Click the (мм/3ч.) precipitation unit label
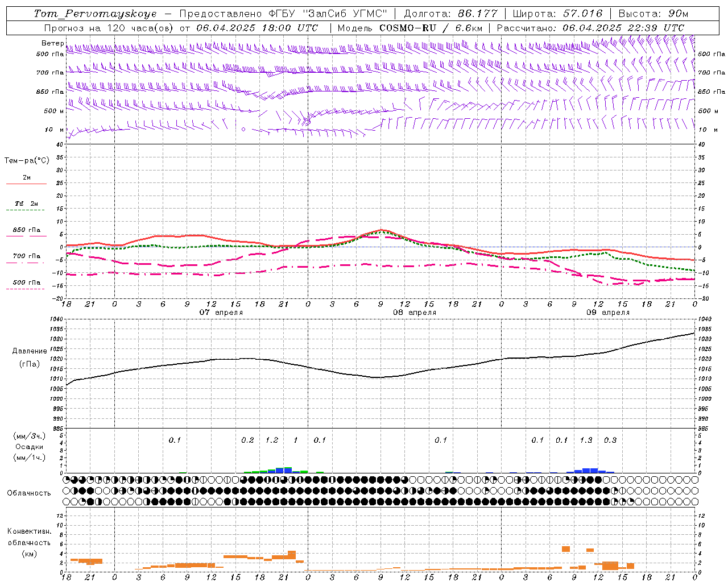Image resolution: width=728 pixels, height=582 pixels. pos(30,436)
